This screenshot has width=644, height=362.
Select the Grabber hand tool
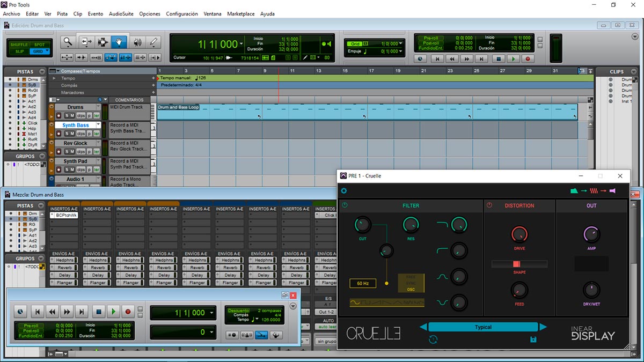click(119, 42)
